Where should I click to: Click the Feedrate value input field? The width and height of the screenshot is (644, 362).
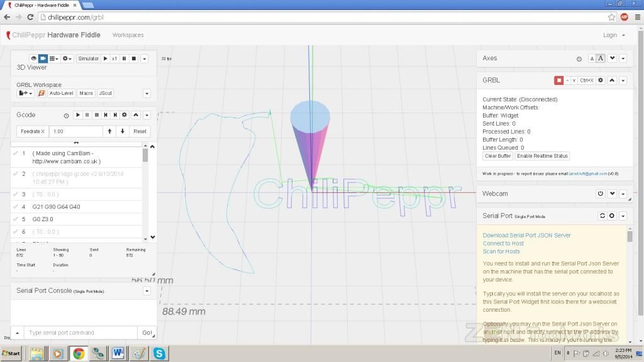75,131
